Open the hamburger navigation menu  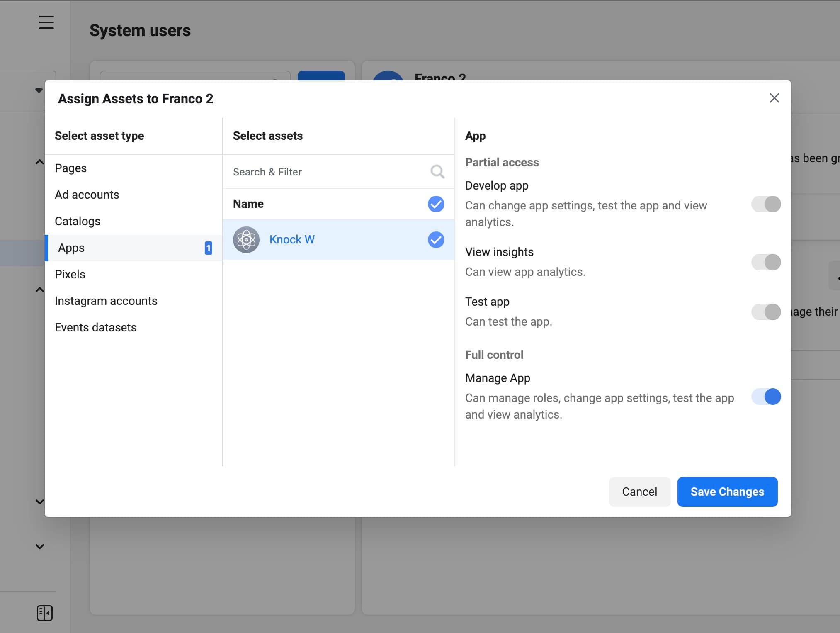[x=46, y=23]
